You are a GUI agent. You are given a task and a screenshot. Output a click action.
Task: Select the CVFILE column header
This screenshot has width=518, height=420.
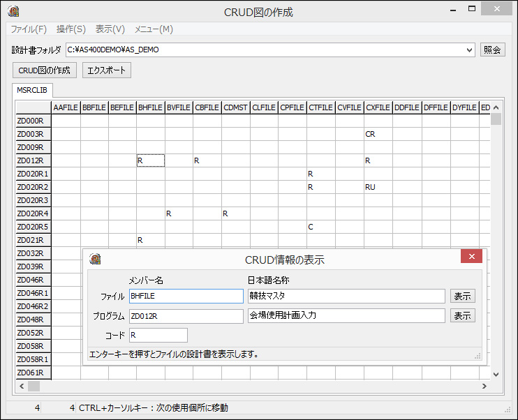point(350,107)
